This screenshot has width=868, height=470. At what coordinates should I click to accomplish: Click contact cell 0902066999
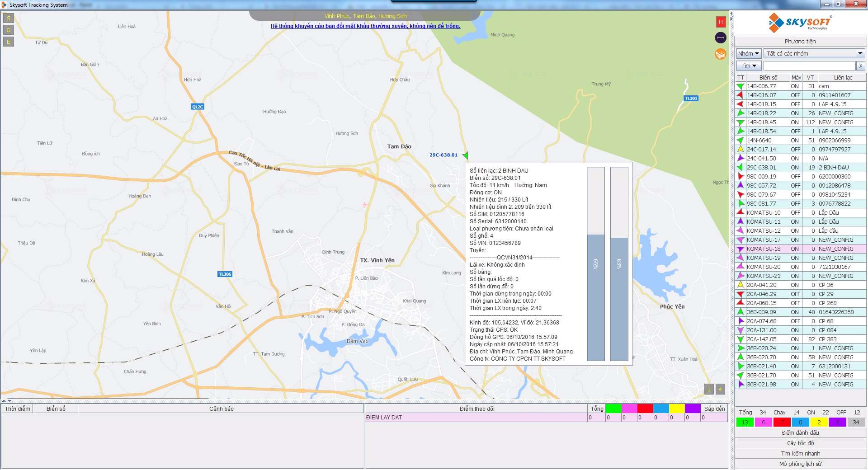click(842, 140)
